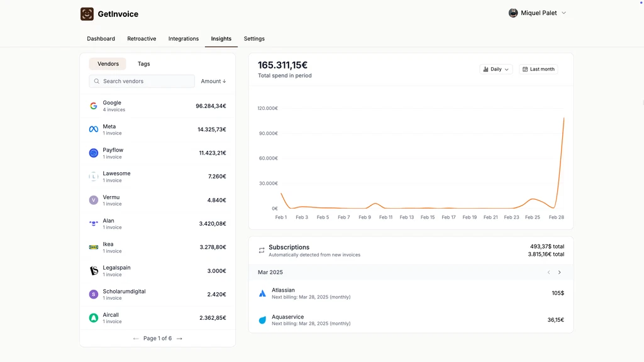
Task: Open the Daily granularity dropdown
Action: pyautogui.click(x=496, y=69)
